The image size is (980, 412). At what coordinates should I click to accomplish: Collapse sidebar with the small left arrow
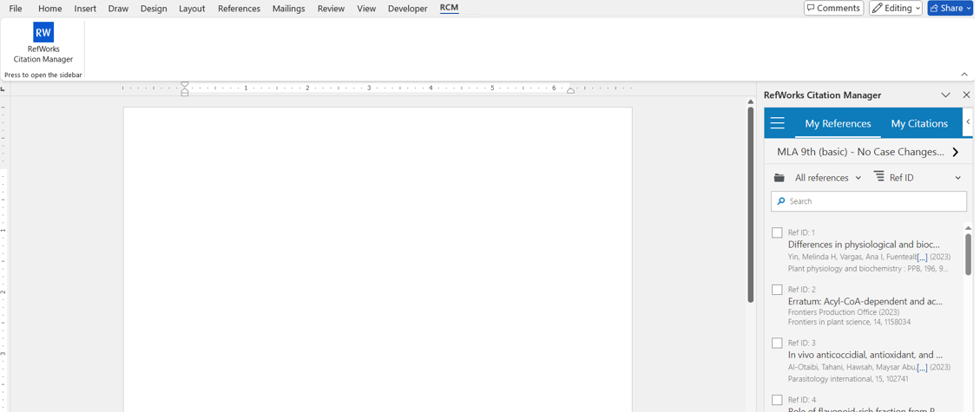coord(968,121)
